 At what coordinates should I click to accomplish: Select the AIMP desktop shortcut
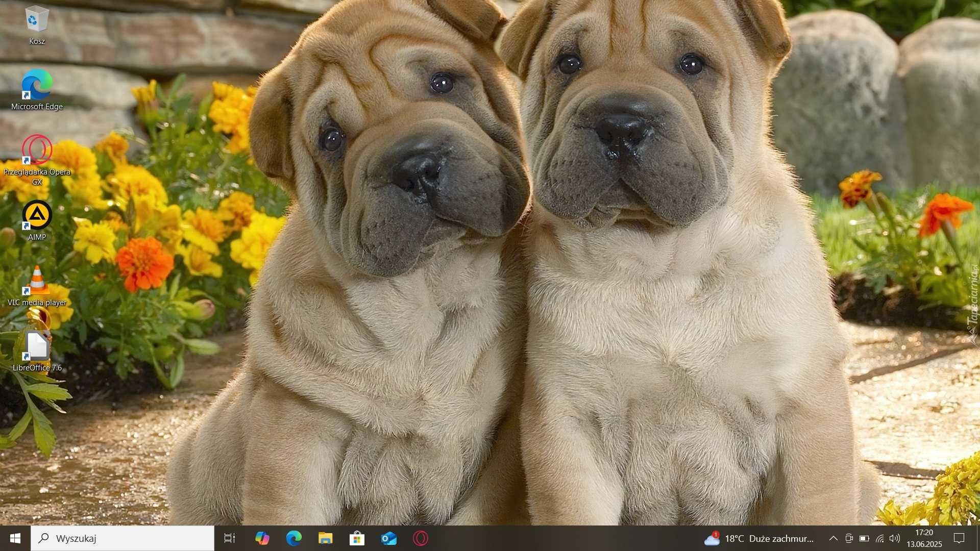(37, 221)
